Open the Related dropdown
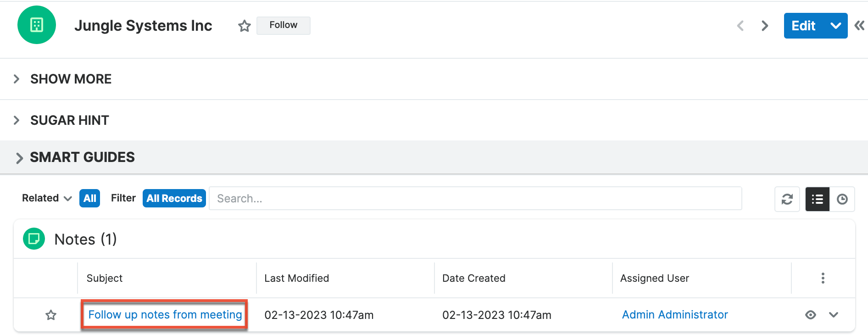This screenshot has height=335, width=868. [46, 198]
